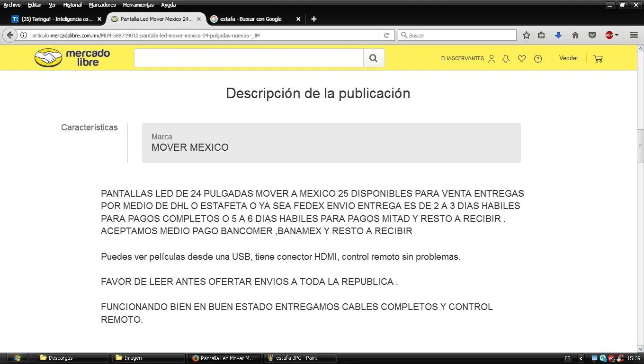The width and height of the screenshot is (644, 364).
Task: Click the ESET antivirus tray icon
Action: [x=603, y=358]
